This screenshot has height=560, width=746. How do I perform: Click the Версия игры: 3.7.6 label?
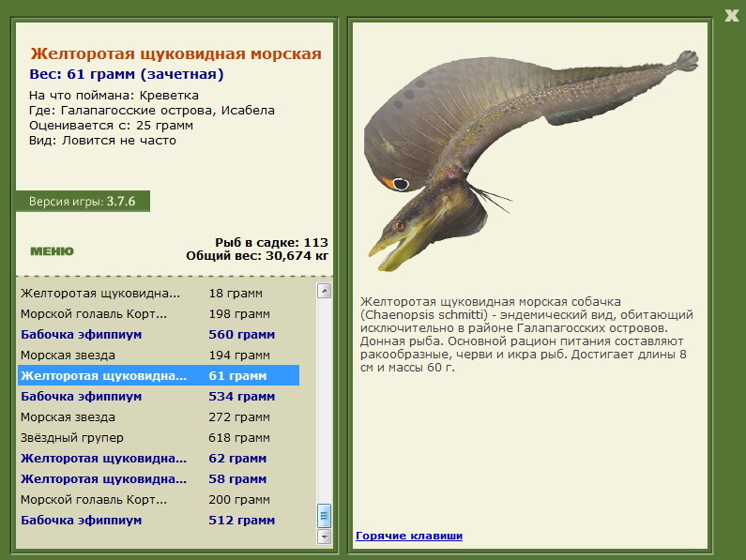click(x=83, y=202)
